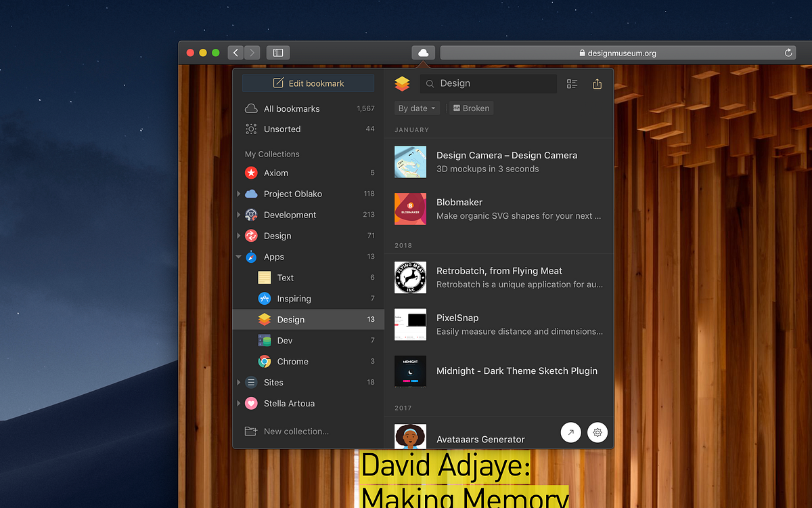The image size is (812, 508).
Task: Expand the Sites collection
Action: (239, 383)
